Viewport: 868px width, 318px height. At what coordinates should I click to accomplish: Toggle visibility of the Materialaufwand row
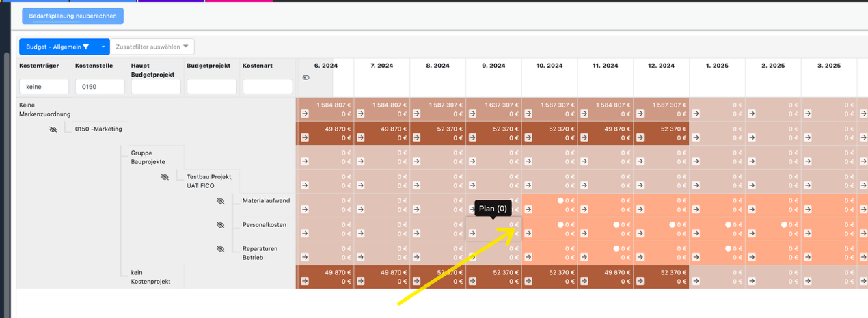point(220,201)
